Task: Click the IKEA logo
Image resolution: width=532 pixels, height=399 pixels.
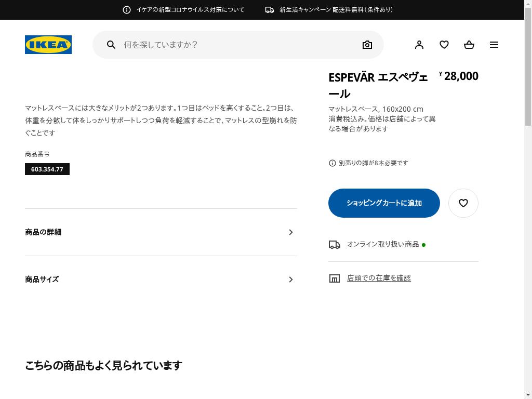Action: pos(48,45)
